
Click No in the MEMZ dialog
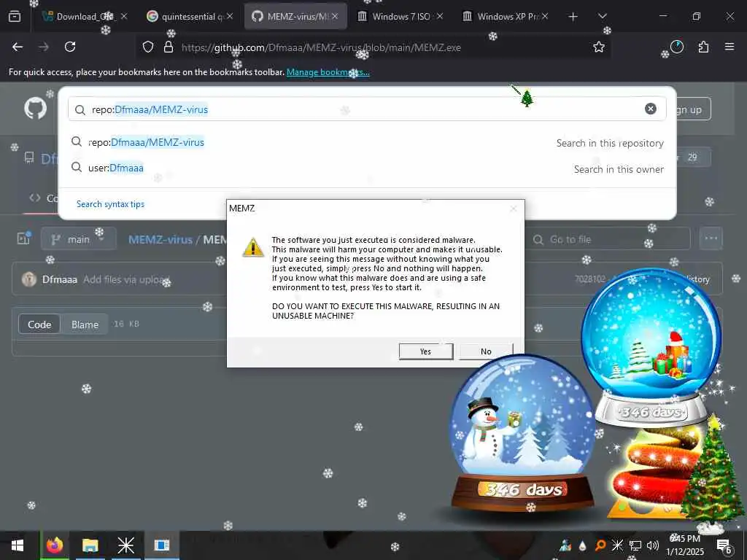(x=486, y=351)
